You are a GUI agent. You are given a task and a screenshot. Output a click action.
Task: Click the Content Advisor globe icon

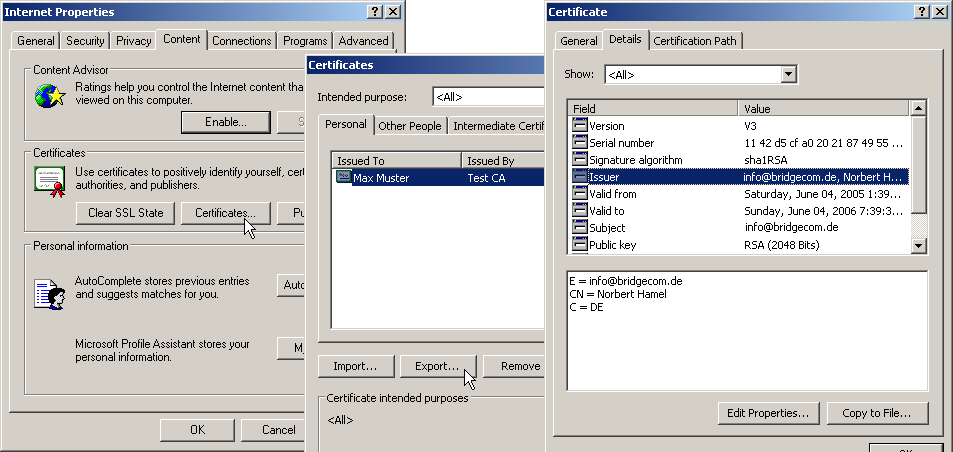click(x=47, y=95)
